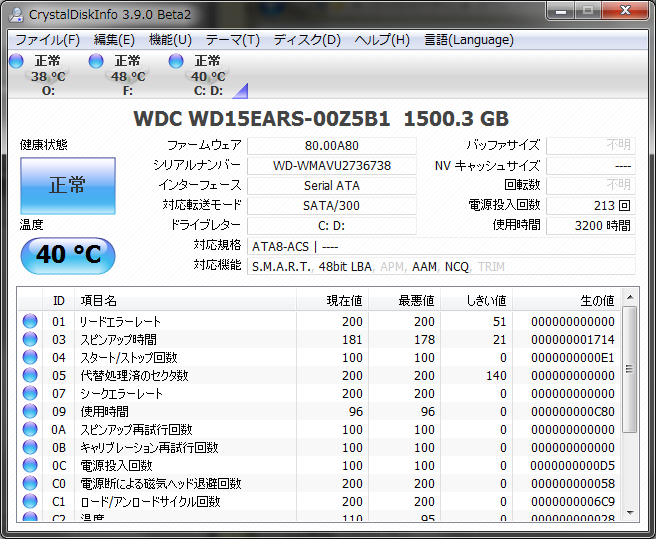Click status icon for キャリブレーション再試行回数 row
656x539 pixels.
[30, 447]
